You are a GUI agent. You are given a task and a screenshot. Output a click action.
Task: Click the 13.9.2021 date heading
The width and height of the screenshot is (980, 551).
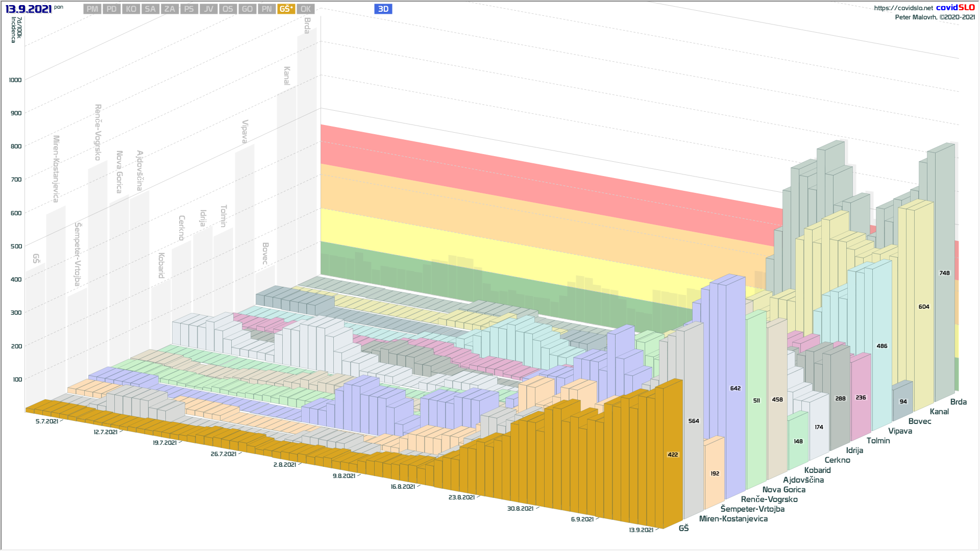[29, 9]
